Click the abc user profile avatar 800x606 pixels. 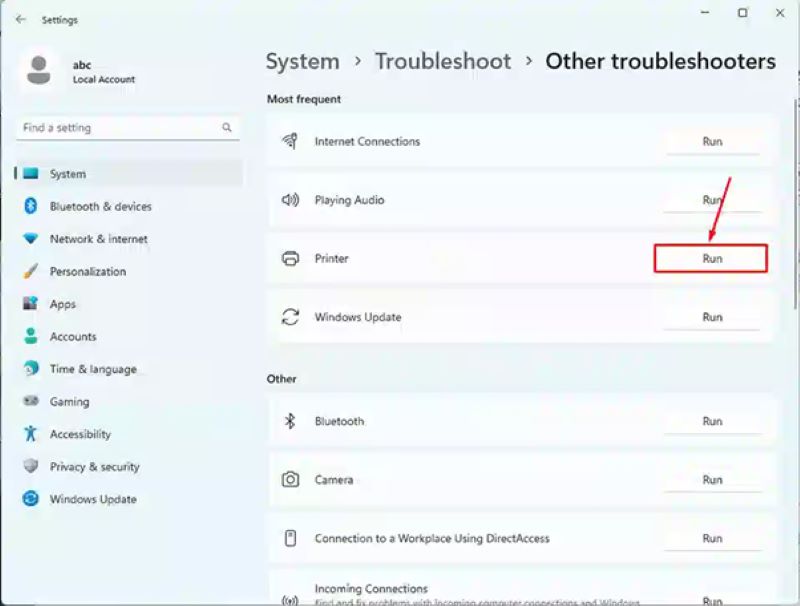click(x=40, y=71)
